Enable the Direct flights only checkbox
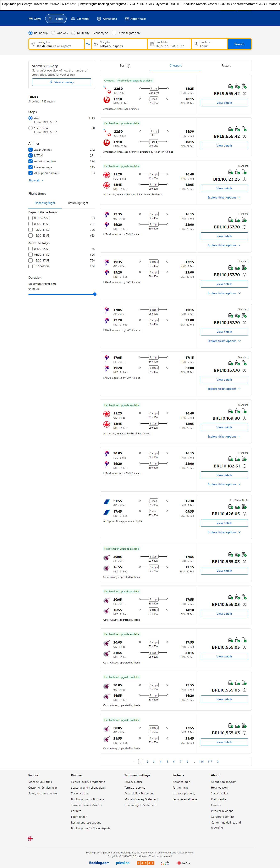Image resolution: width=280 pixels, height=868 pixels. click(114, 33)
